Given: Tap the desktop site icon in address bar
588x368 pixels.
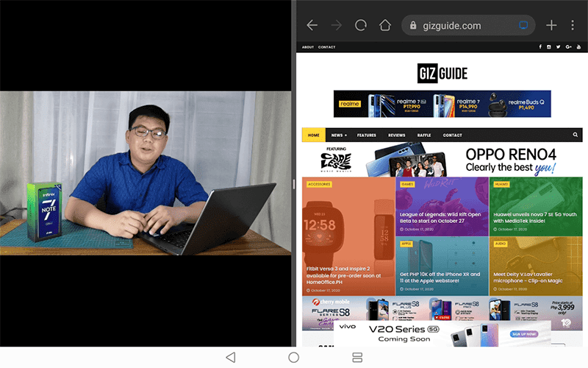Looking at the screenshot, I should [x=523, y=25].
